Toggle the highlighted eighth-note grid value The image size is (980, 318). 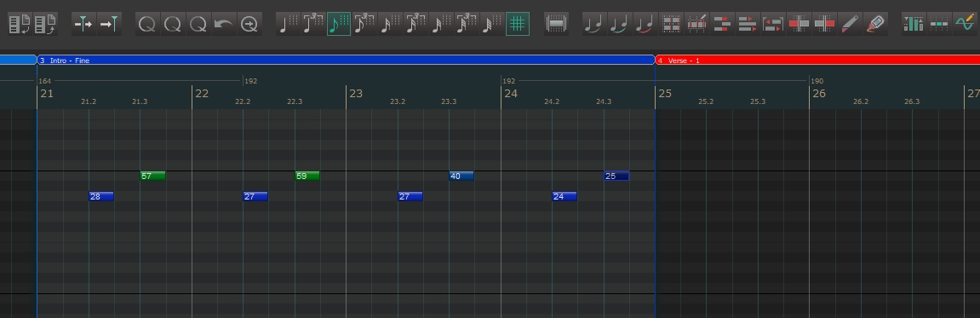[339, 25]
